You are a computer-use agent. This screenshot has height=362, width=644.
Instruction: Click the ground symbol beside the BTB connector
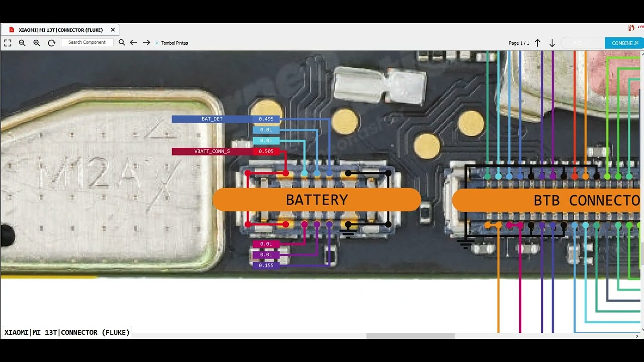465,244
